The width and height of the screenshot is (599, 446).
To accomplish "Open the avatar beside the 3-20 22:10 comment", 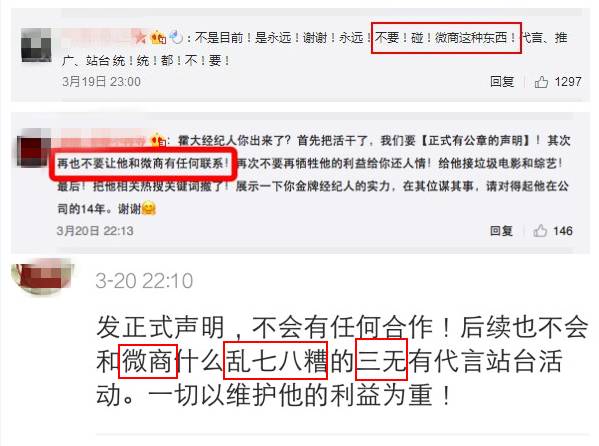I will 41,275.
